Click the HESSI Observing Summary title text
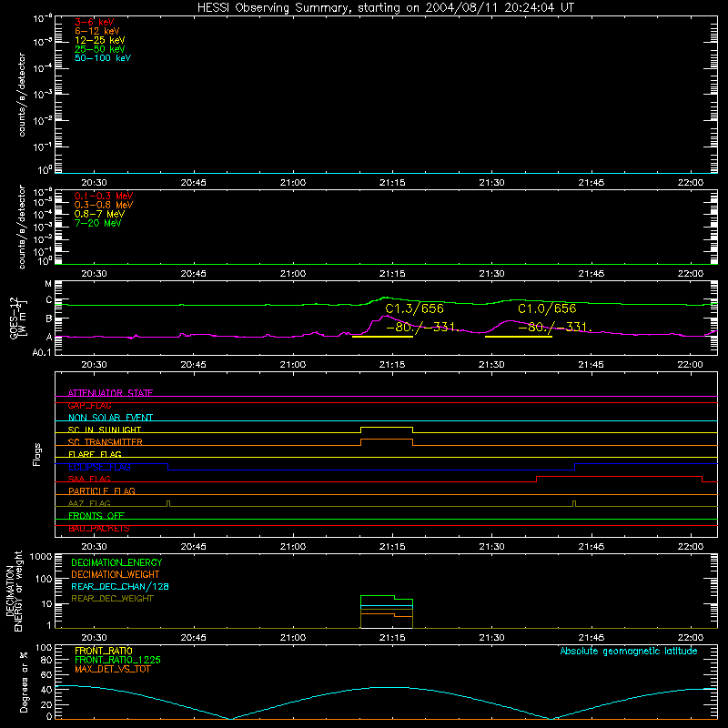 (x=386, y=8)
